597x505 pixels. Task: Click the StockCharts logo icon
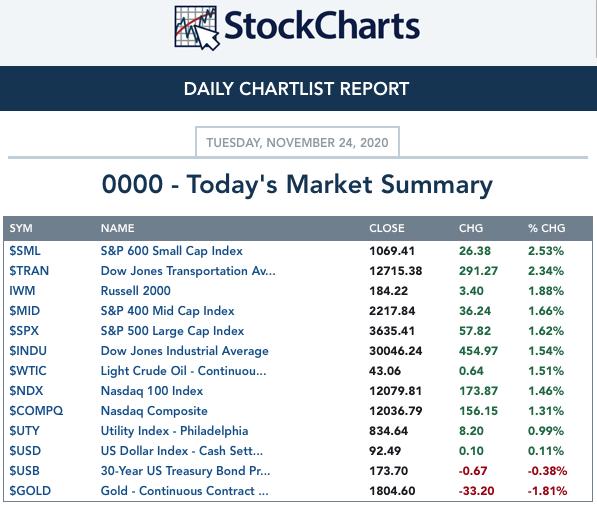click(197, 28)
